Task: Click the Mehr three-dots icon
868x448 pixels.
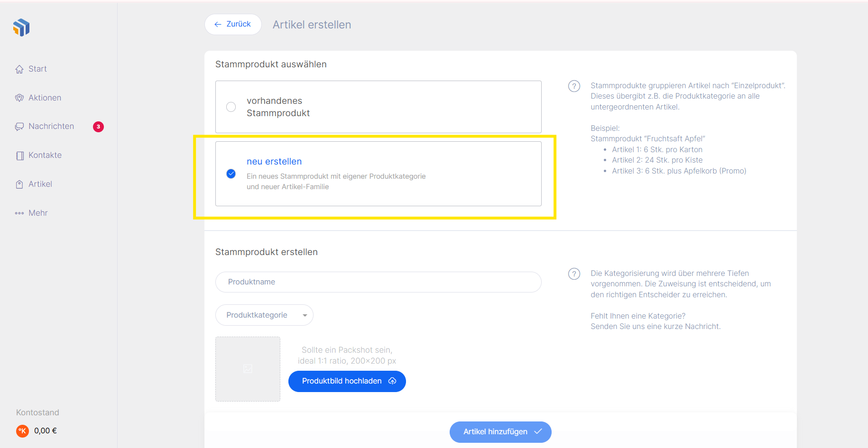Action: (19, 213)
